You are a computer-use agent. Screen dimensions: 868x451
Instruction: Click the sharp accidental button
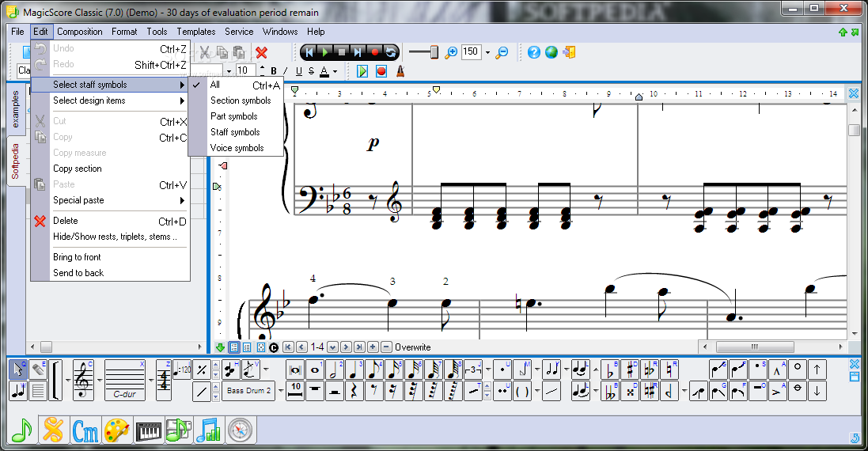coord(630,370)
